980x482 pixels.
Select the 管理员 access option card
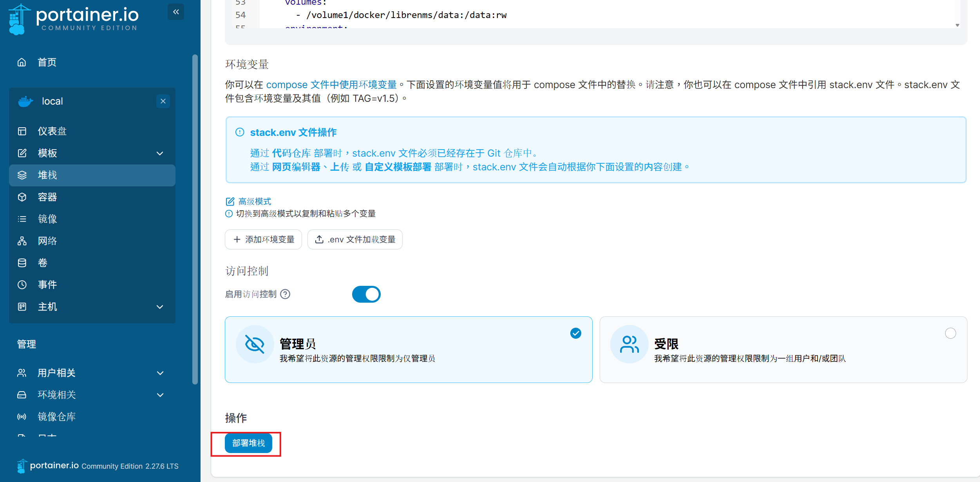(408, 349)
